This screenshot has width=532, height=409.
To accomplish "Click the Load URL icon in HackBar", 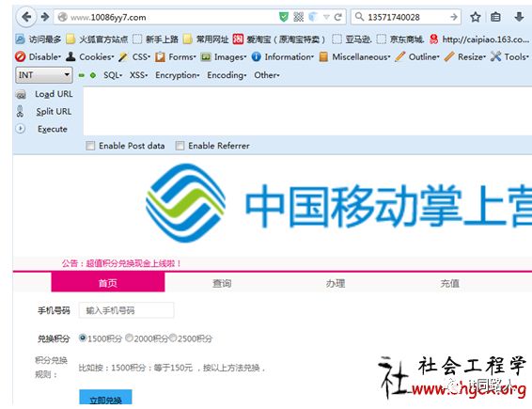I will click(x=21, y=95).
